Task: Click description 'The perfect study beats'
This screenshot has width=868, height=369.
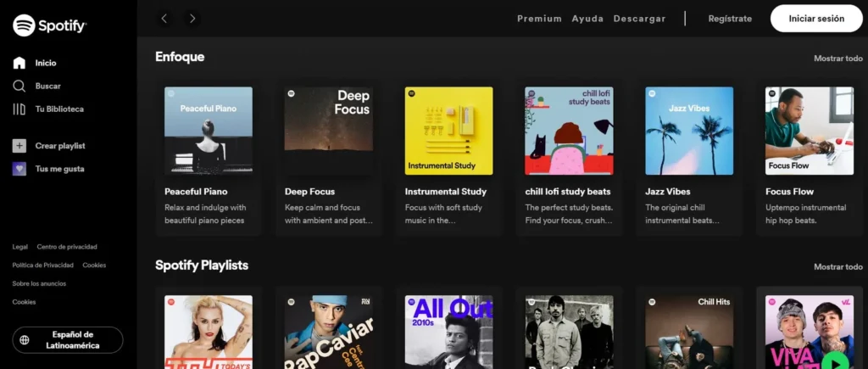Action: [569, 214]
